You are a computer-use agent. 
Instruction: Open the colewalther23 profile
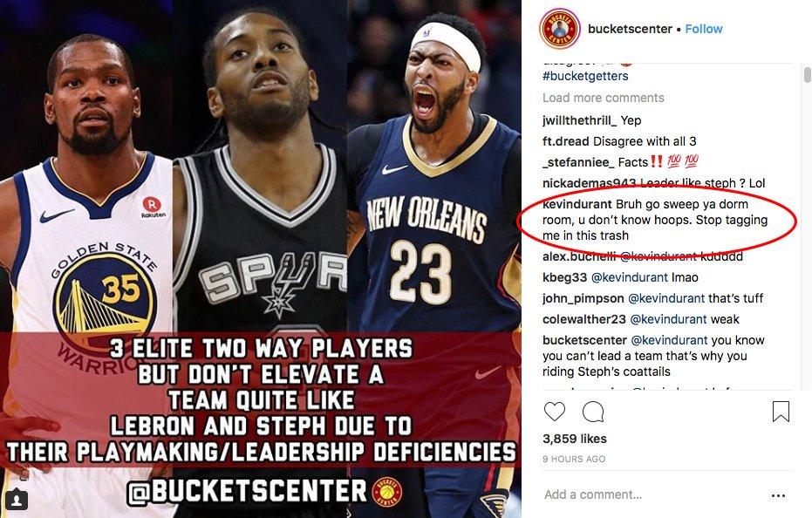click(584, 319)
